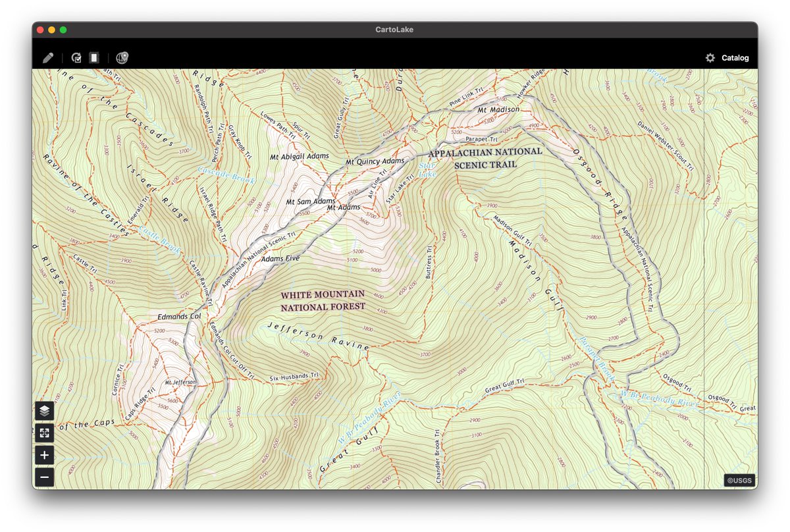
Task: Click the Pine Link Trl label
Action: pyautogui.click(x=467, y=98)
